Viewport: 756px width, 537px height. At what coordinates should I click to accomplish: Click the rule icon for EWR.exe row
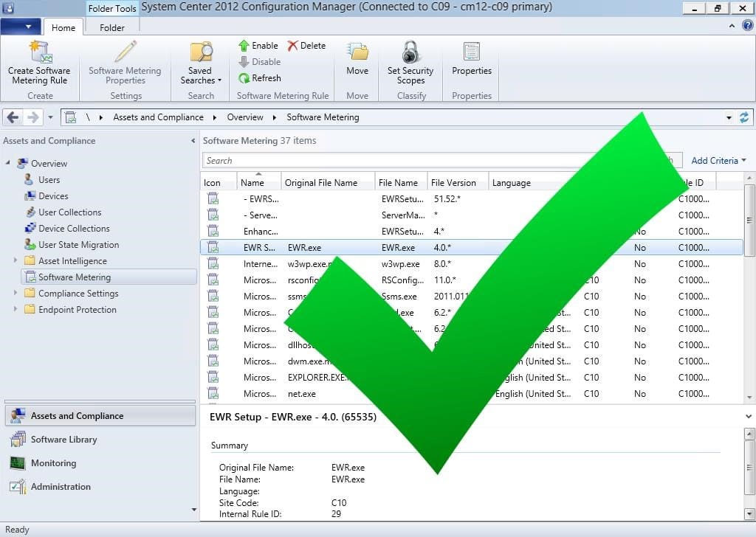pos(213,248)
